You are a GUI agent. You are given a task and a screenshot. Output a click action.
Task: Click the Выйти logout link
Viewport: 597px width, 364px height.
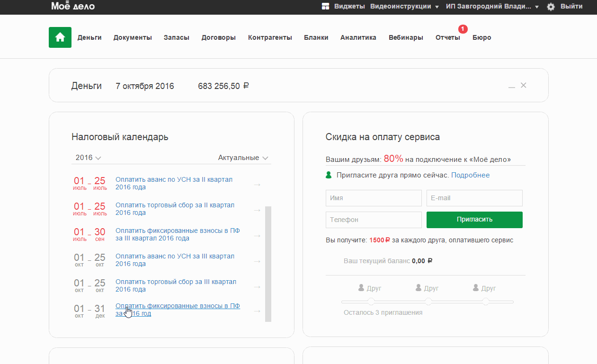tap(571, 6)
